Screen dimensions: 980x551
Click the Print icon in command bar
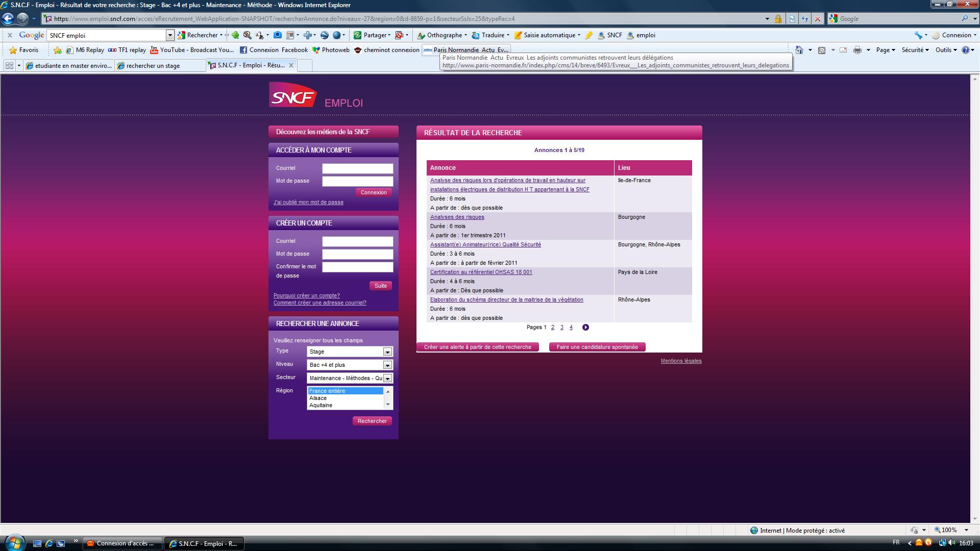click(x=857, y=50)
